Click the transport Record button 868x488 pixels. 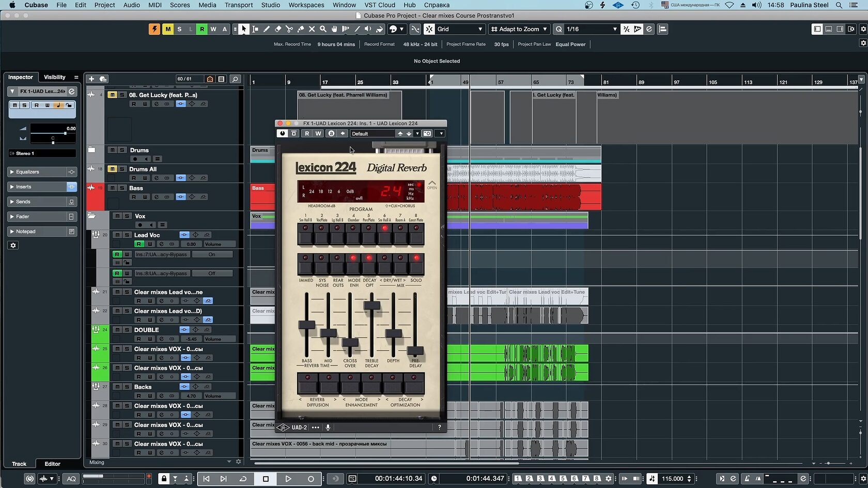pos(311,479)
